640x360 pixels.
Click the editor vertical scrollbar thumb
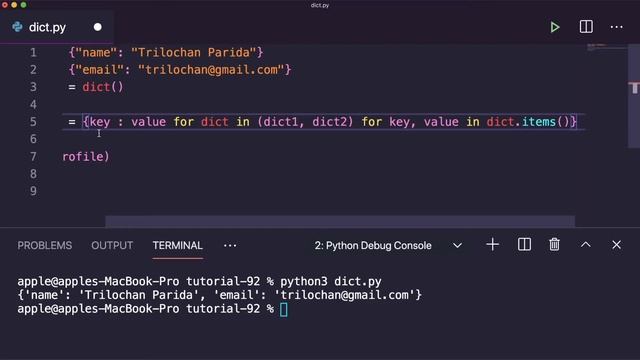633,96
